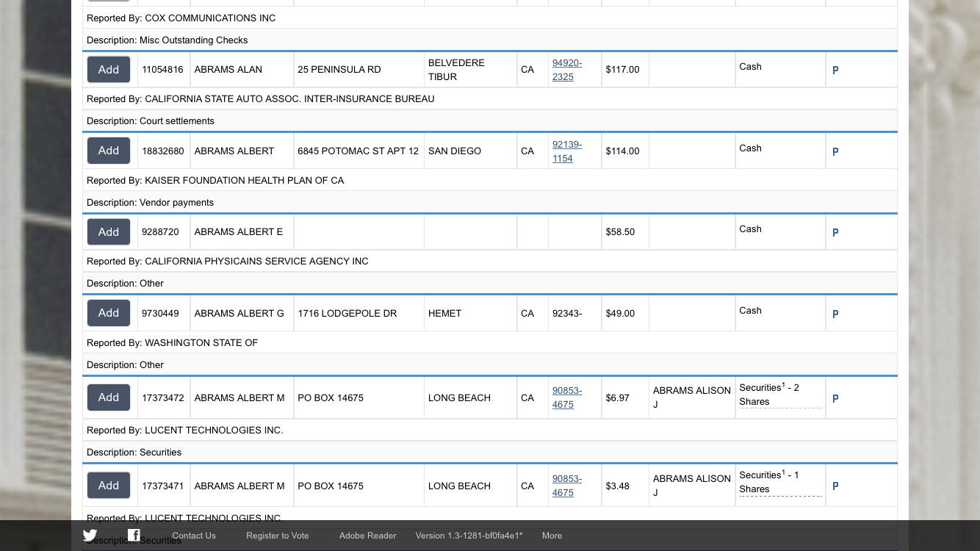The image size is (980, 551).
Task: Open ZIP link 90853-4675 in $6.97 row
Action: click(567, 397)
